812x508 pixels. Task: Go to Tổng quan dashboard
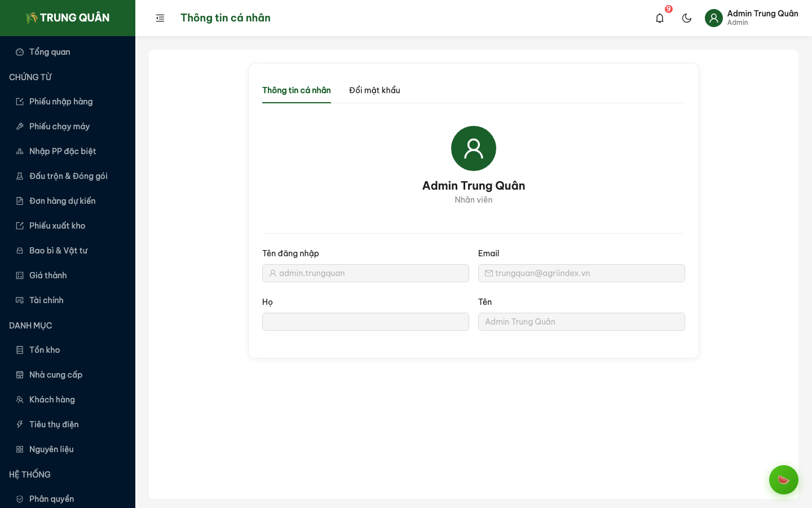(50, 52)
